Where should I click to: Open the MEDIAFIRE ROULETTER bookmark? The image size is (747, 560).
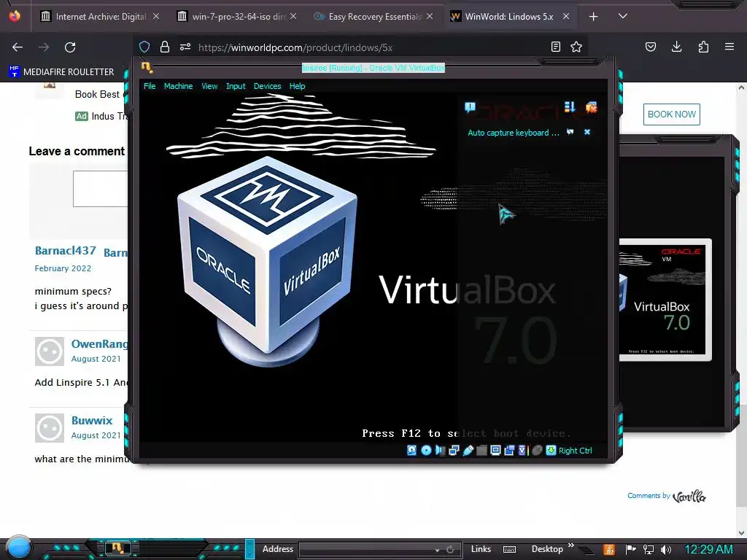pyautogui.click(x=61, y=72)
